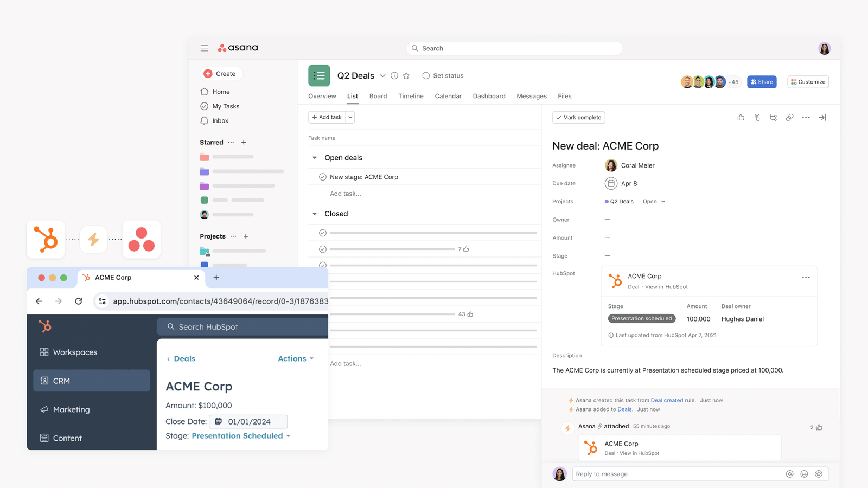The image size is (868, 488).
Task: Open the Add task dropdown arrow
Action: [350, 117]
